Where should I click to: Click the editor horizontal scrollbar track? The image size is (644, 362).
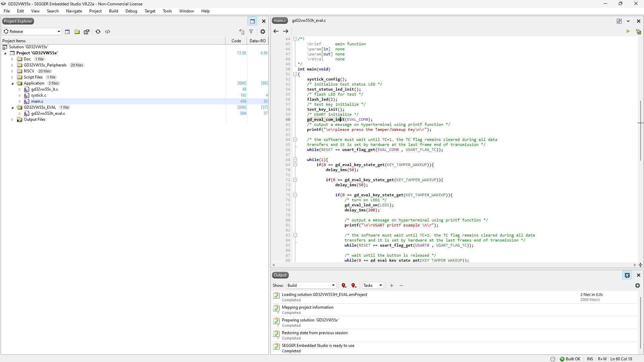tap(454, 265)
